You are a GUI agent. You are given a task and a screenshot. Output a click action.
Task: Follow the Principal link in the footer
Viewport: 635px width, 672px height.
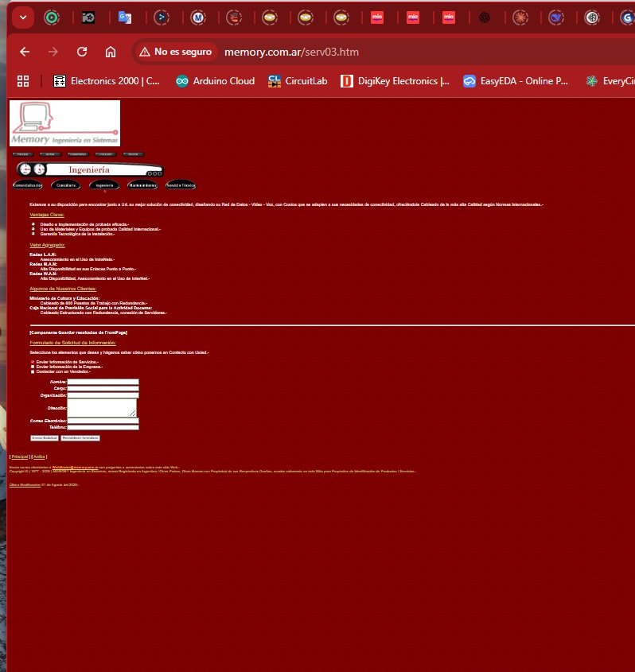(x=20, y=456)
